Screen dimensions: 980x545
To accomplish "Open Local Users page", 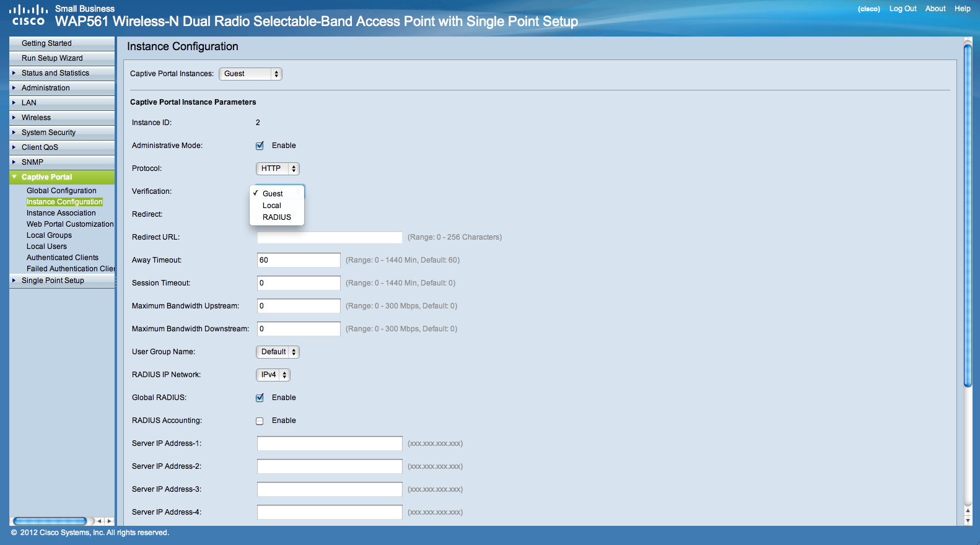I will click(46, 246).
